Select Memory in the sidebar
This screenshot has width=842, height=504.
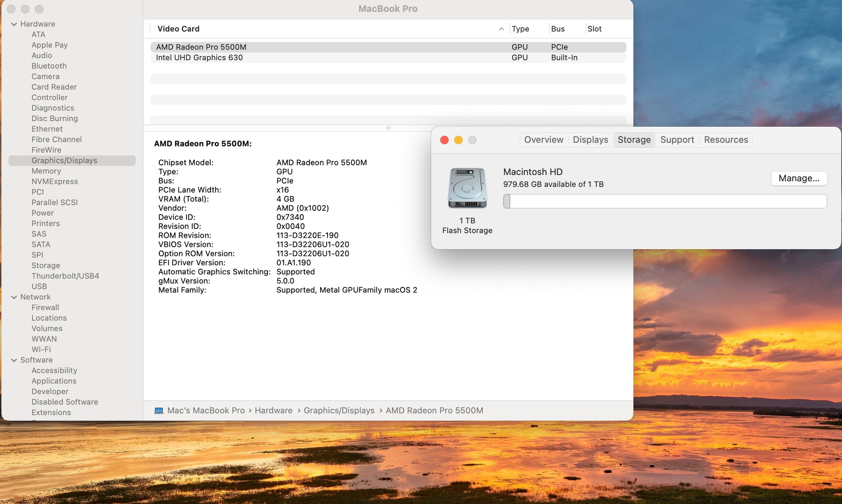point(46,171)
